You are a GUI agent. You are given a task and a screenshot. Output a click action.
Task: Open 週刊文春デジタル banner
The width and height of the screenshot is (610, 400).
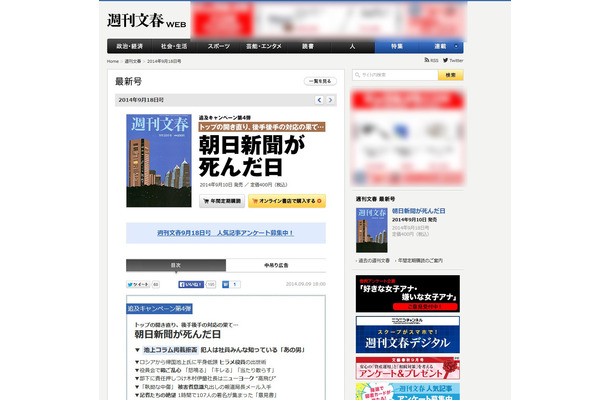point(408,335)
